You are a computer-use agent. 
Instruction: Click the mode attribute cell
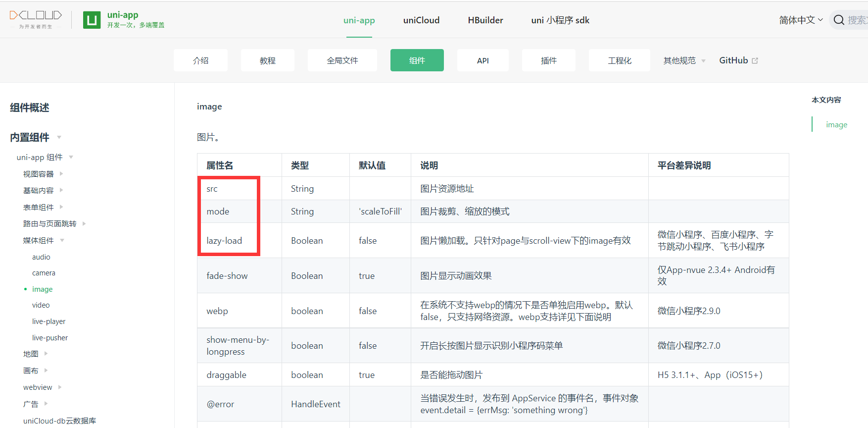[x=240, y=212]
